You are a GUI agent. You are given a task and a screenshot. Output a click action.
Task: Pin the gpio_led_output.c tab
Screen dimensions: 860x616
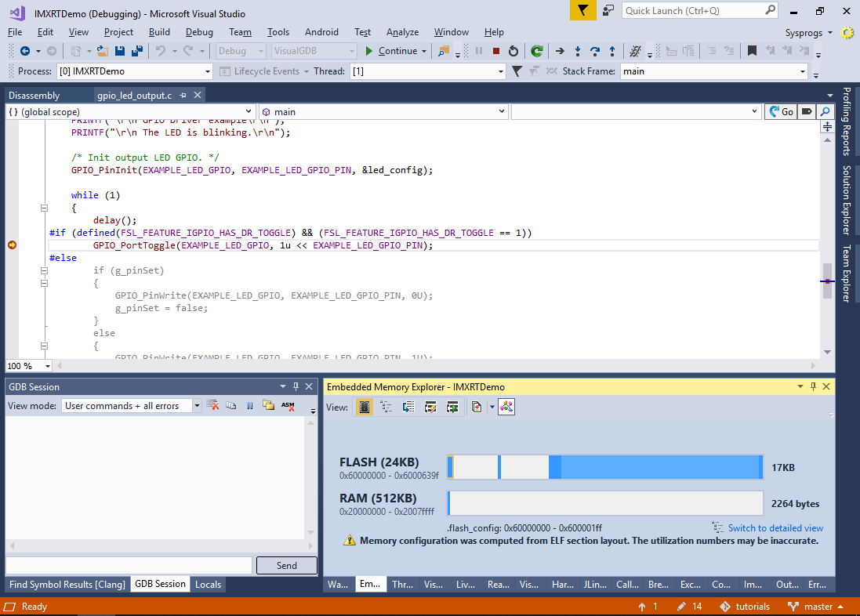click(183, 96)
